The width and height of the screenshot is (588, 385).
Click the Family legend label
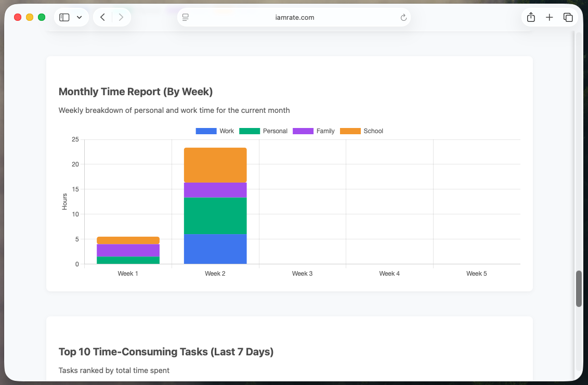pos(325,131)
